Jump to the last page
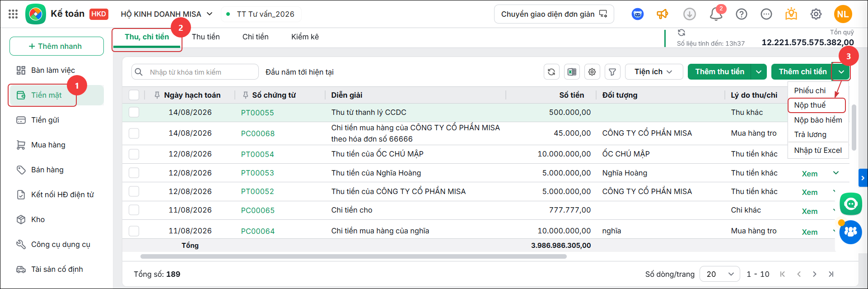This screenshot has width=868, height=289. coord(831,274)
